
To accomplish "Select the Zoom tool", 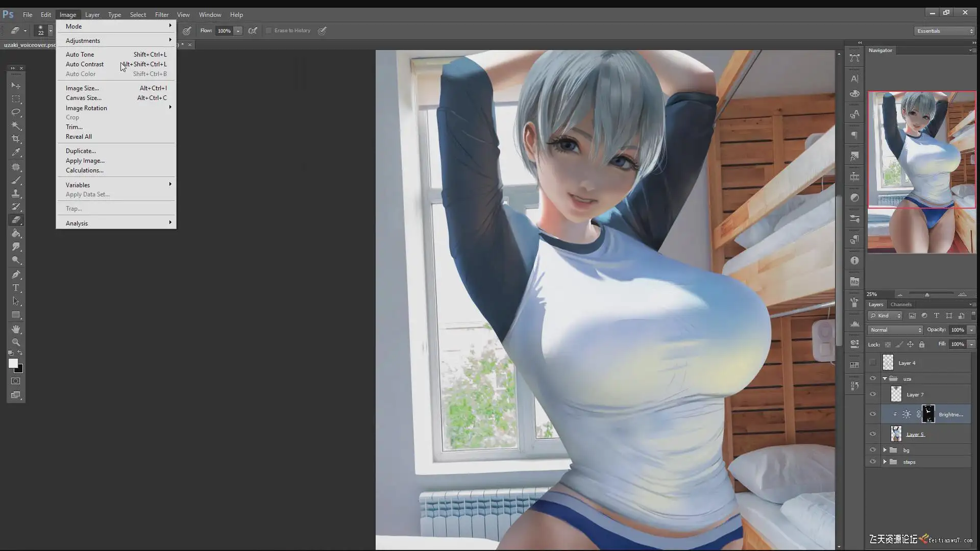I will [x=16, y=342].
